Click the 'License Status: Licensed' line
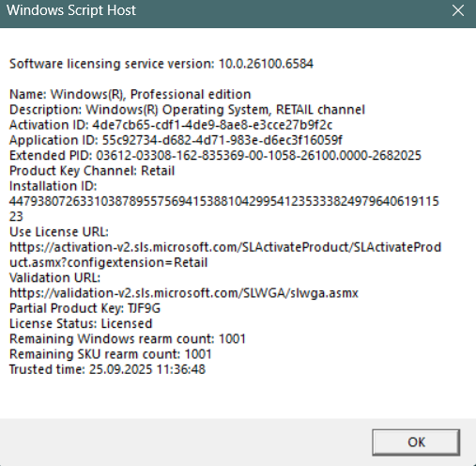Screen dimensions: 476x466 [x=81, y=323]
